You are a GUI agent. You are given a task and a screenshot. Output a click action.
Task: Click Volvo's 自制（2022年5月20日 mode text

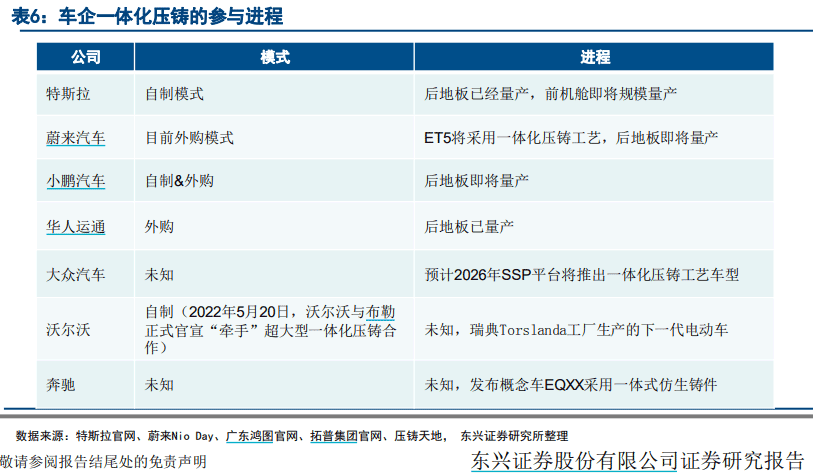[271, 330]
